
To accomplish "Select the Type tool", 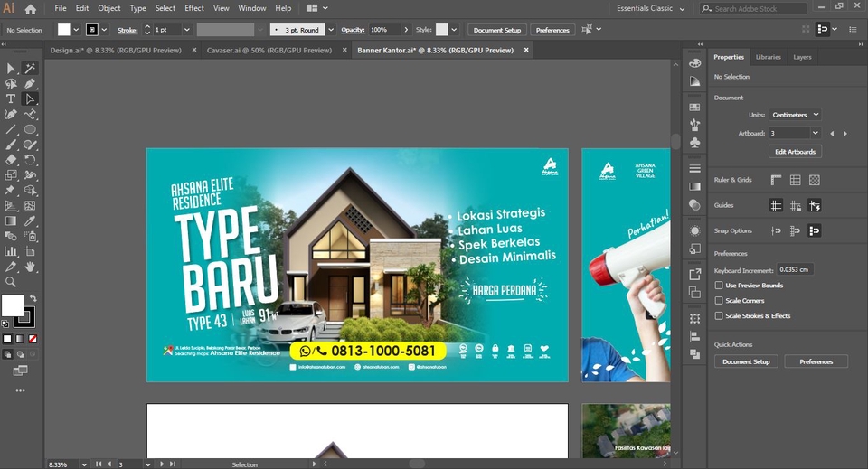I will (11, 99).
